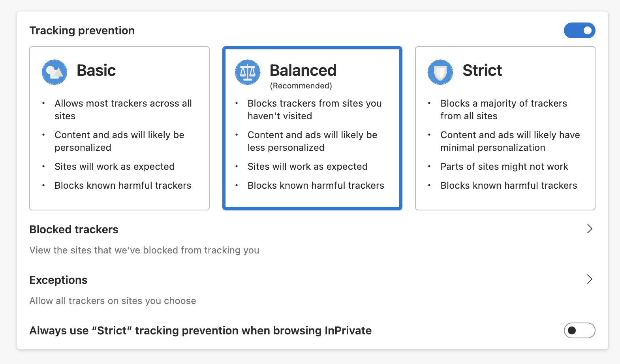Click "Parts of sites might not work" text
This screenshot has height=364, width=620.
click(504, 167)
